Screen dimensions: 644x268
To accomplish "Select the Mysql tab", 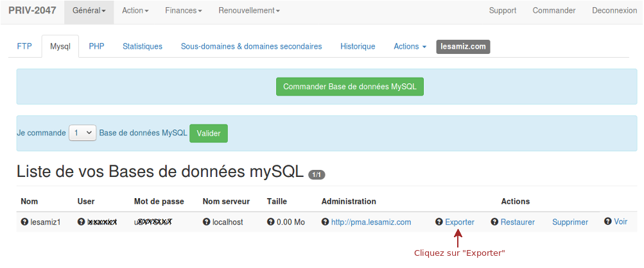I will [x=60, y=46].
